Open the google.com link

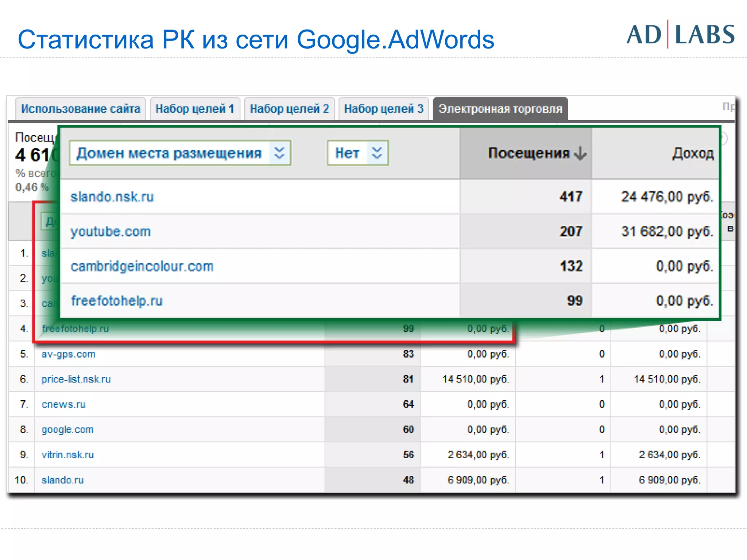click(67, 429)
